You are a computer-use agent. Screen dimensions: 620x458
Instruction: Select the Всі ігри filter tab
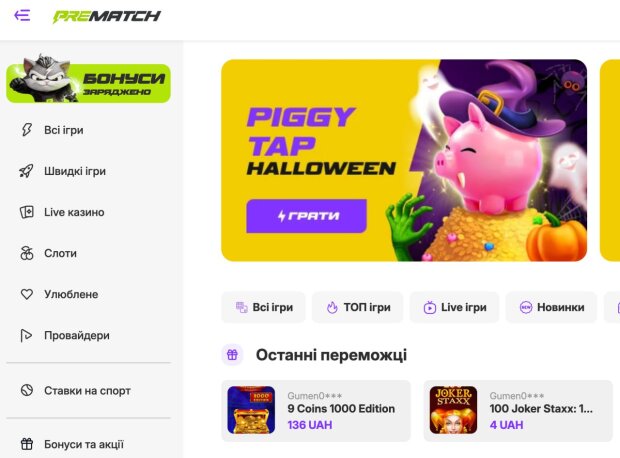[263, 307]
